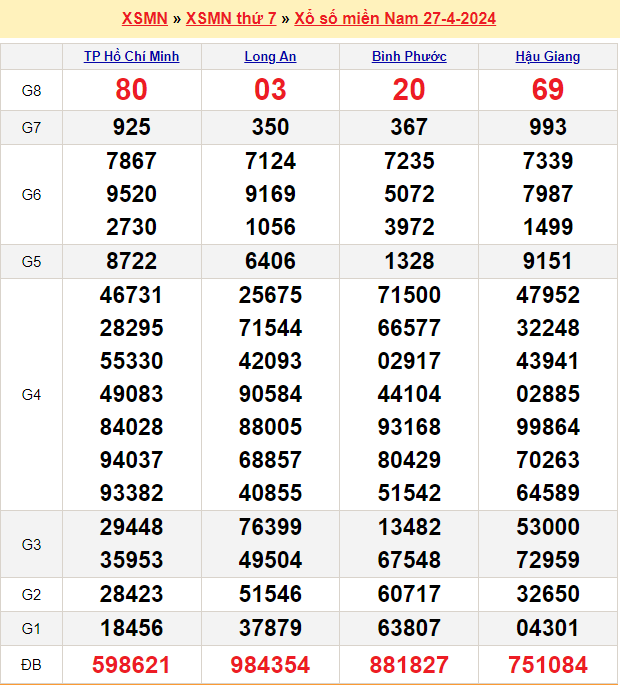Select the red G8 number 69
The width and height of the screenshot is (620, 685).
click(x=548, y=90)
